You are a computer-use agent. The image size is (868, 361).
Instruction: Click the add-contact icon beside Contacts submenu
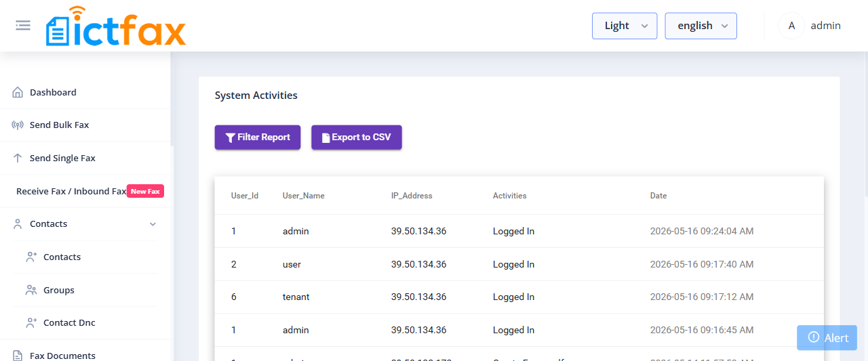pos(31,257)
